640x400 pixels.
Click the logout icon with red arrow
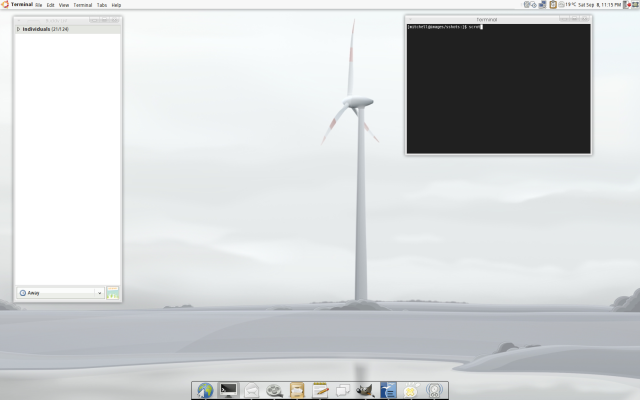(x=627, y=5)
